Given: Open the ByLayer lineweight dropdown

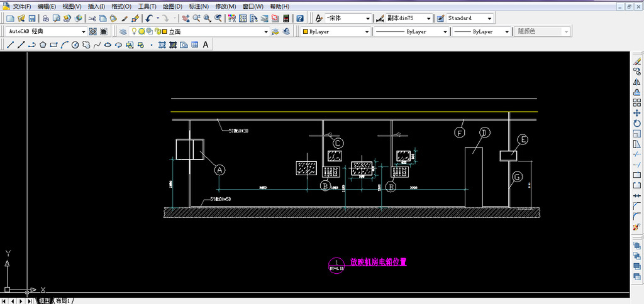Looking at the screenshot, I should 507,31.
